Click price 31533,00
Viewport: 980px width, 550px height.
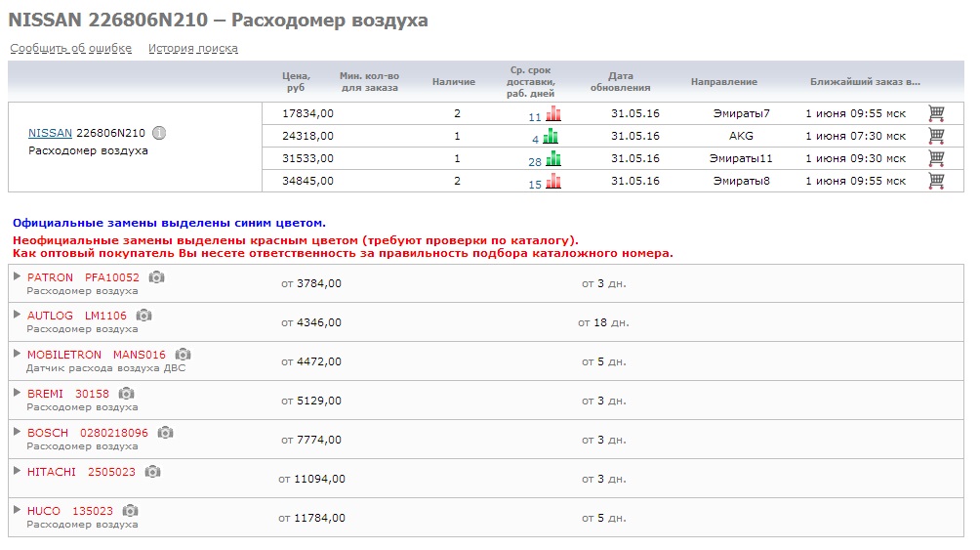coord(307,158)
